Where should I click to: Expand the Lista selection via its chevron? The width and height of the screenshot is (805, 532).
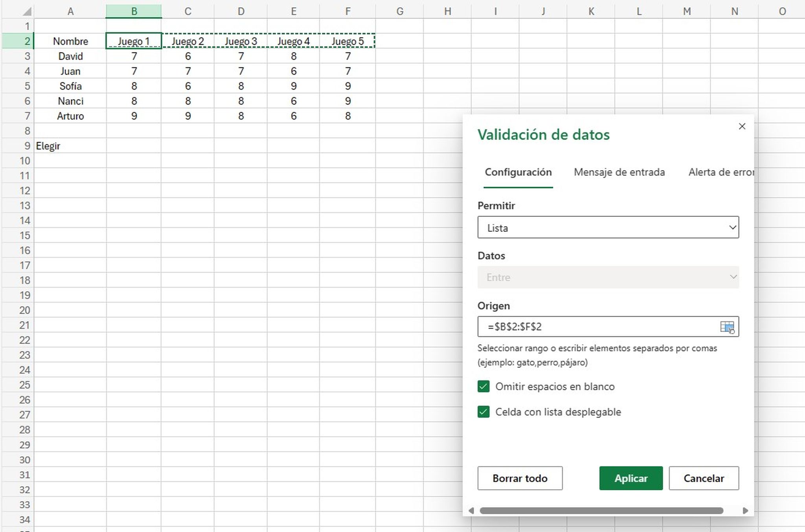(732, 227)
